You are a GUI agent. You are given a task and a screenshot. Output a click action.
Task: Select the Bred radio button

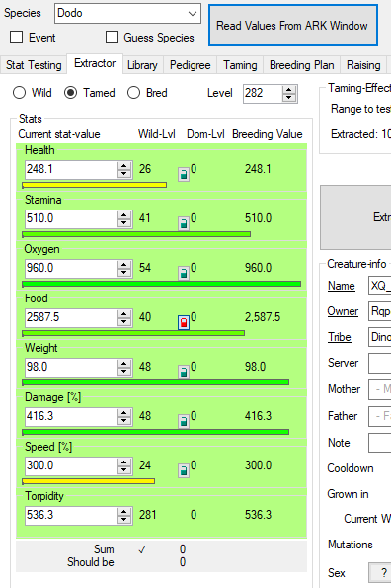point(133,93)
